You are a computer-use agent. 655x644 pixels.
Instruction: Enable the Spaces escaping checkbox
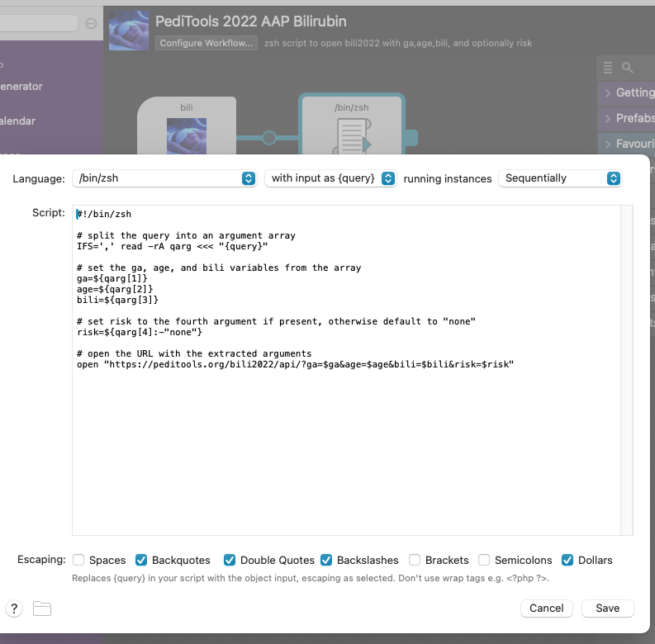pyautogui.click(x=78, y=560)
